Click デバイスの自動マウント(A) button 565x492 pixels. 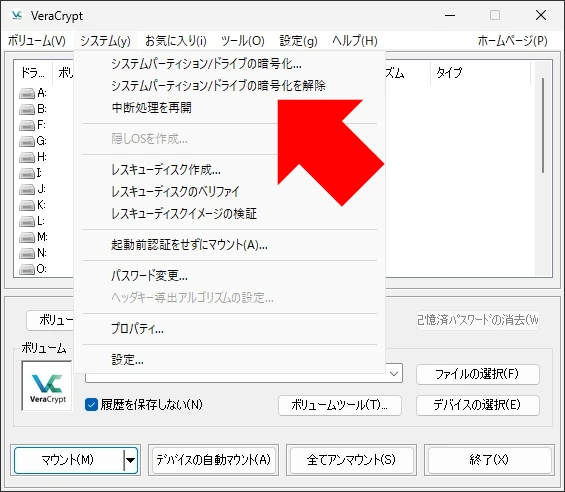pos(213,460)
